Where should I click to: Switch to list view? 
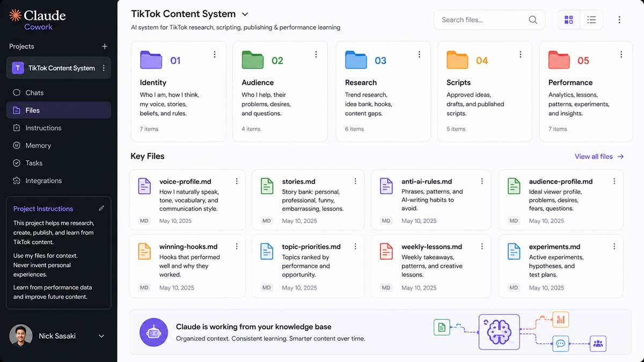[591, 20]
